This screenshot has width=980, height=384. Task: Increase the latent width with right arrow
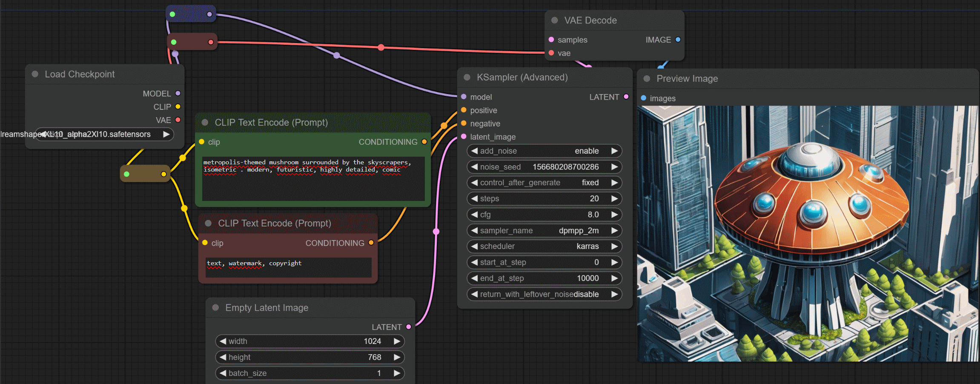pos(397,341)
